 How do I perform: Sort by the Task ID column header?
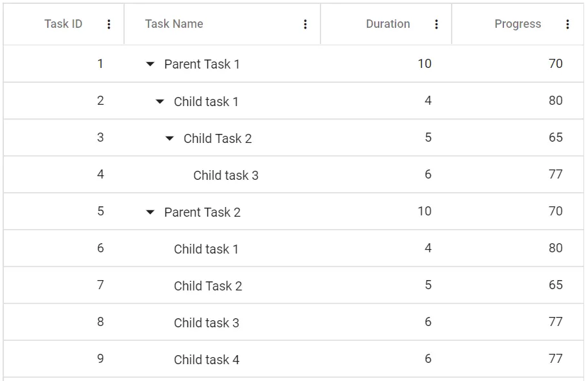(63, 24)
